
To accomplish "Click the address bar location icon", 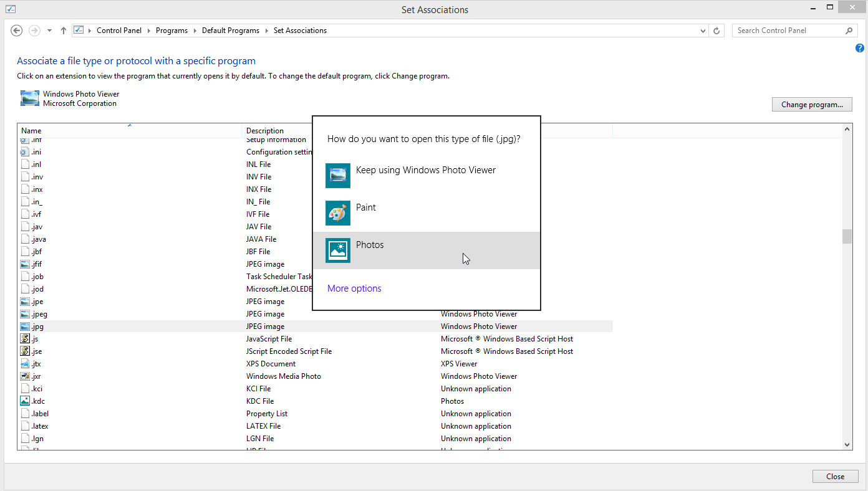I will (79, 30).
